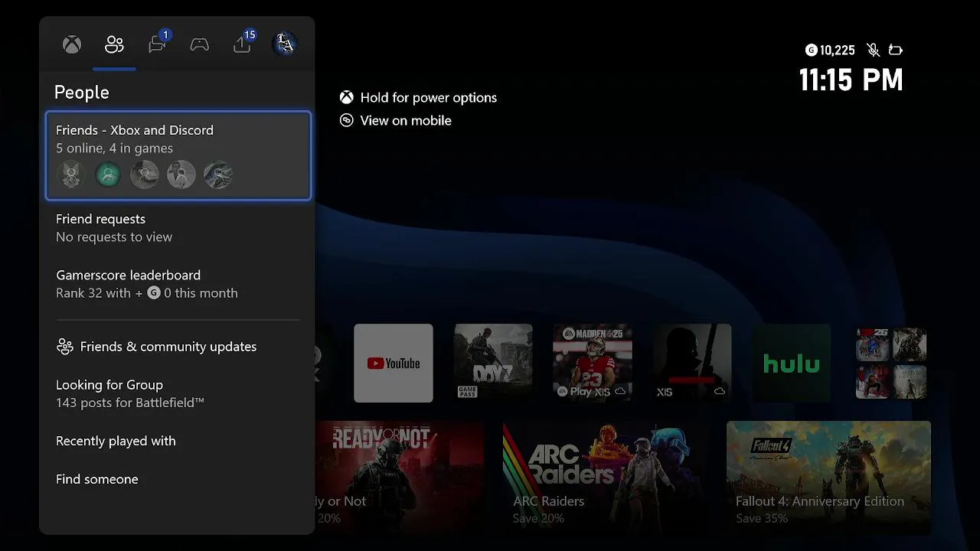Click the 'No requests to view' text
The height and width of the screenshot is (551, 980).
coord(114,237)
